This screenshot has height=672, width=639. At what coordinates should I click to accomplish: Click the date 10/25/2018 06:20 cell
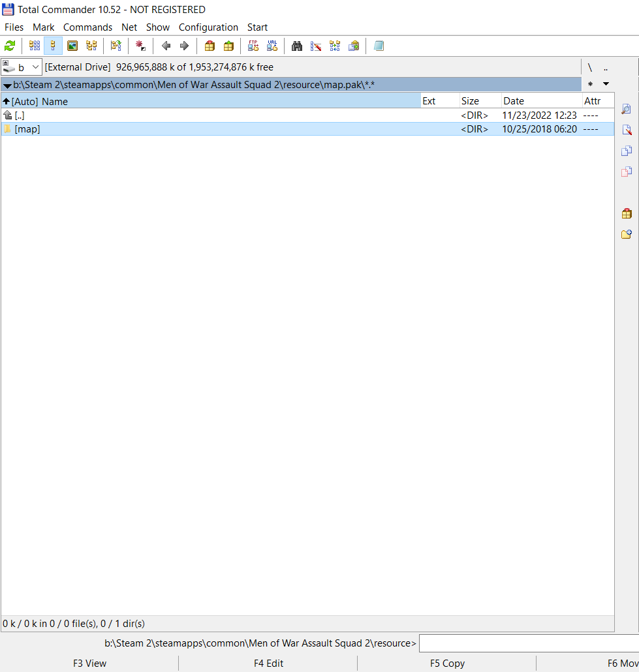point(540,129)
